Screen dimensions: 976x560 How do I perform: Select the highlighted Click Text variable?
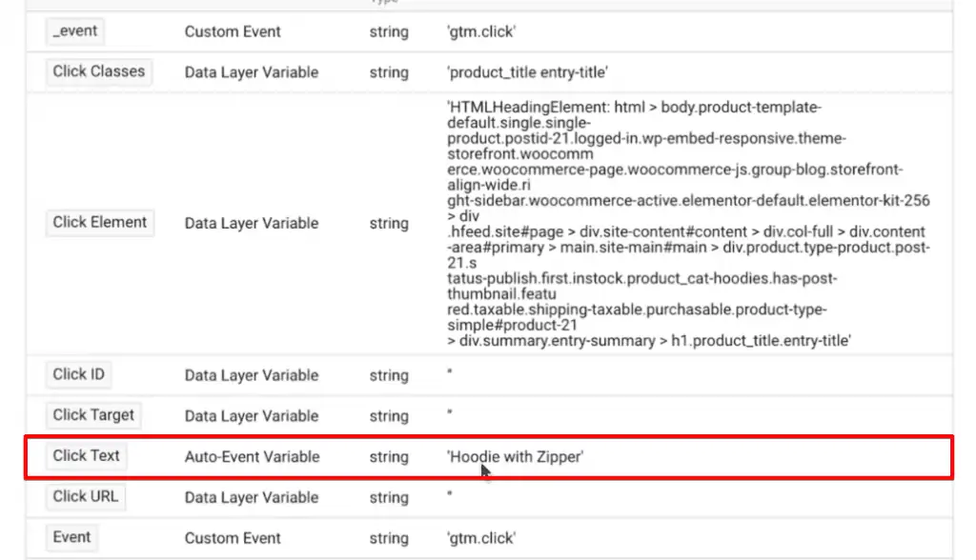click(x=86, y=456)
